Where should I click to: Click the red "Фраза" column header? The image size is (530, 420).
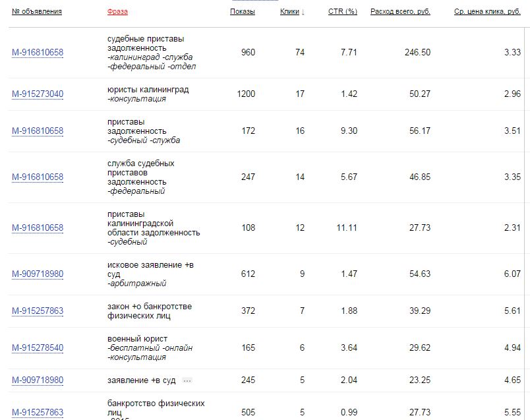(117, 12)
